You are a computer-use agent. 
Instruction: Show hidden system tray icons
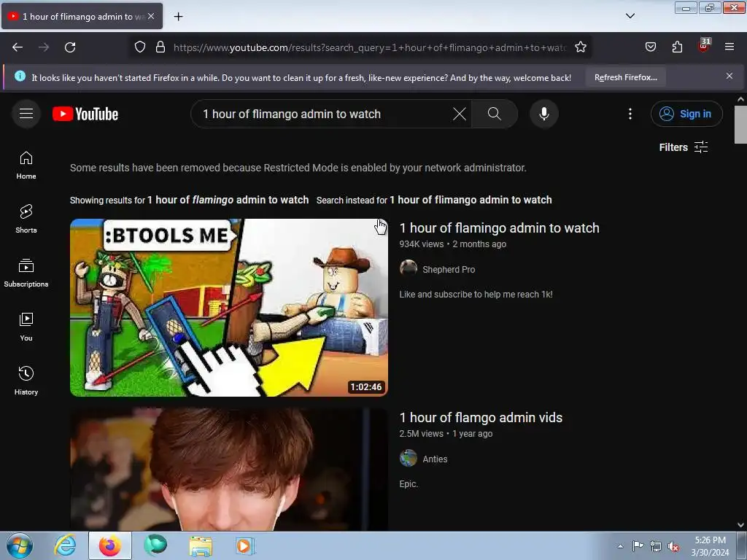[620, 546]
